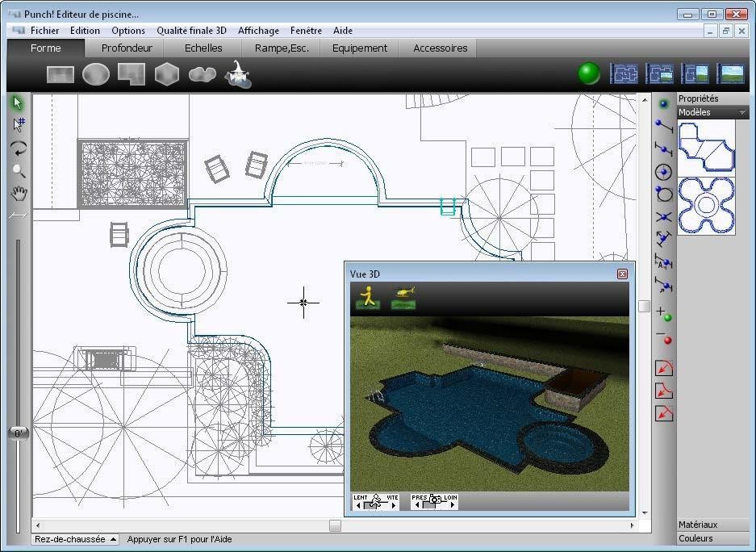Image resolution: width=756 pixels, height=552 pixels.
Task: Select the hand pan tool
Action: coord(19,194)
